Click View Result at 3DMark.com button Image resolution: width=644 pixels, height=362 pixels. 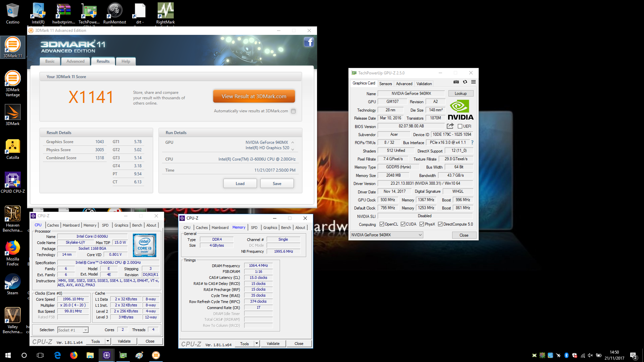click(254, 96)
